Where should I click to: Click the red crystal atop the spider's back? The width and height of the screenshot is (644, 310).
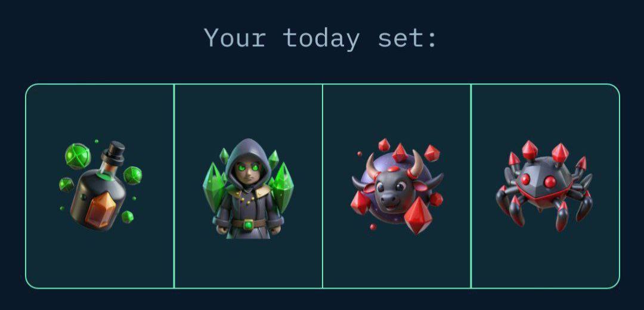click(x=530, y=150)
